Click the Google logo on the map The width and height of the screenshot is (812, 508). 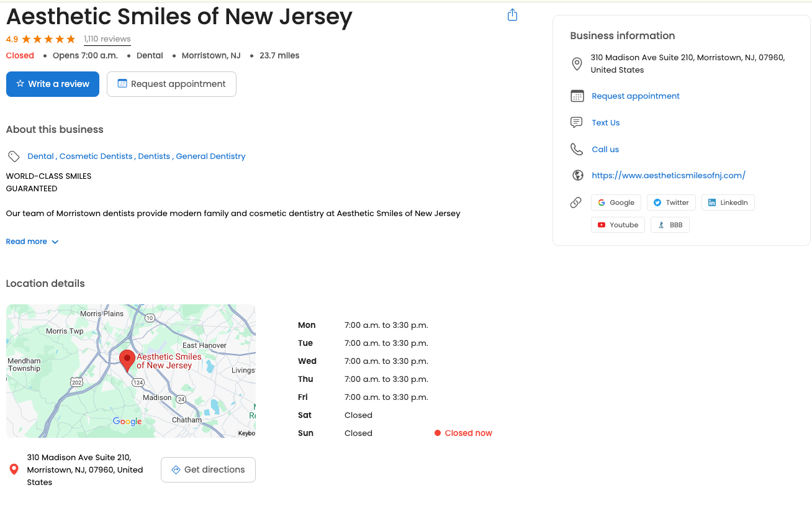click(x=127, y=421)
